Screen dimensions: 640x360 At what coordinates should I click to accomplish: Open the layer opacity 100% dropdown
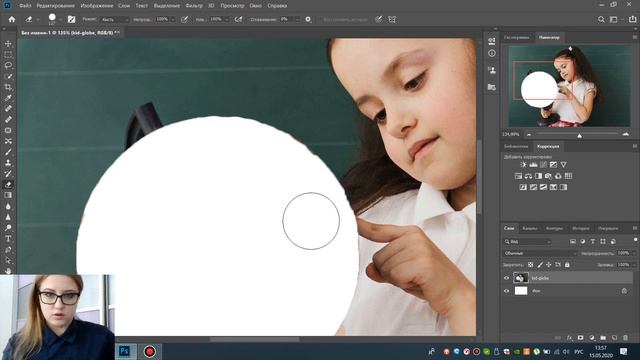tap(633, 253)
